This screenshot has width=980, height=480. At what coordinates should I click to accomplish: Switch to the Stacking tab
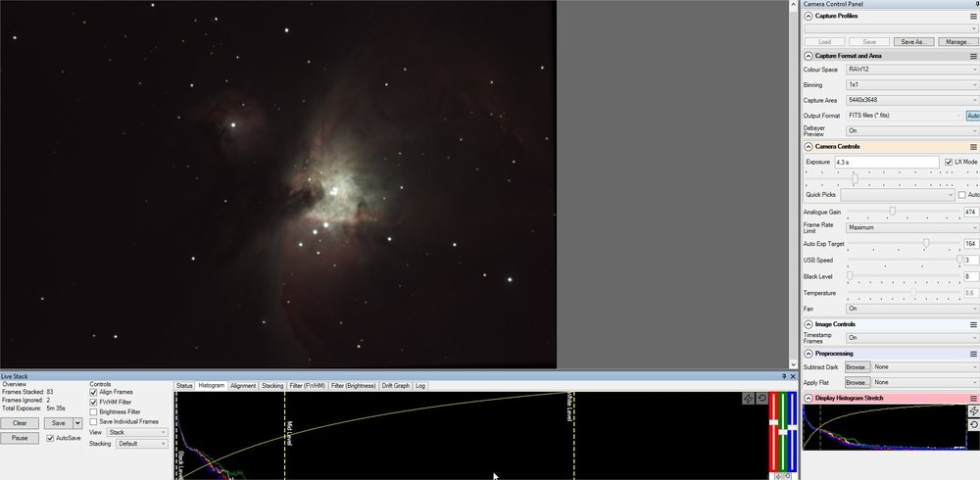[x=272, y=386]
